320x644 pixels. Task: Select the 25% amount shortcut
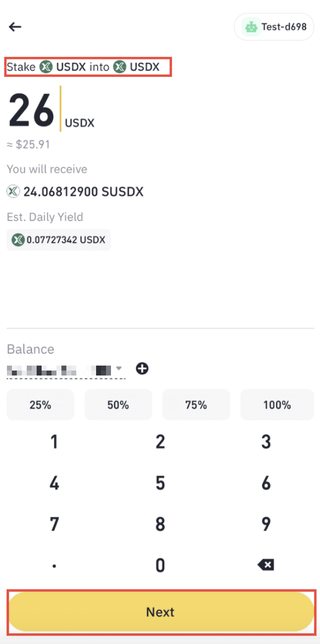40,405
